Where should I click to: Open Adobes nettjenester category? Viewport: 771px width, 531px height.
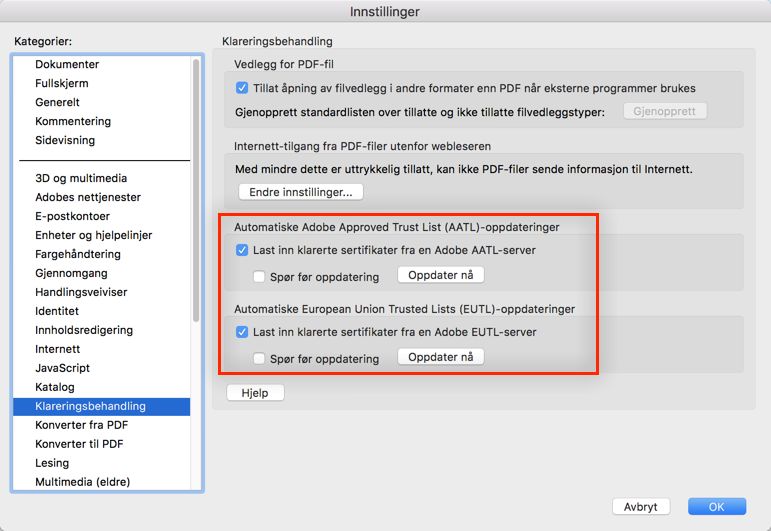pos(102,197)
